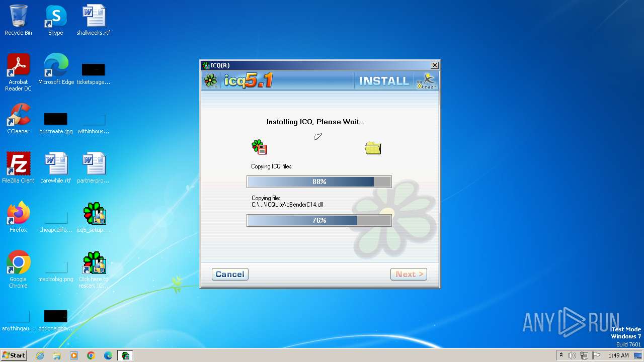Open the partnerpro document icon
The height and width of the screenshot is (362, 644).
[93, 168]
